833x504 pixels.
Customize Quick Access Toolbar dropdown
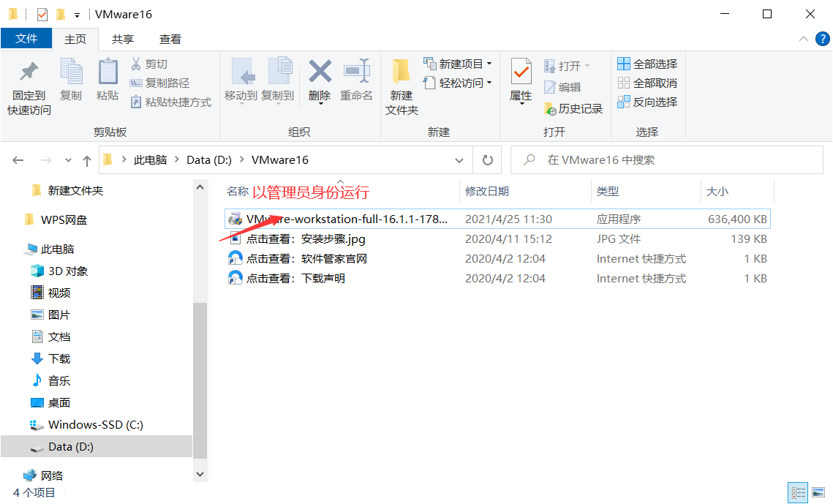point(77,15)
